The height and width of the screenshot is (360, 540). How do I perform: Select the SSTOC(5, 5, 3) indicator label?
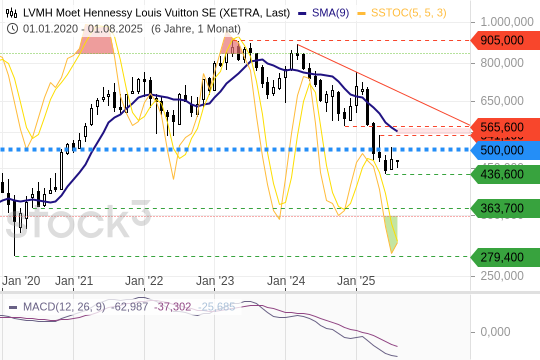pyautogui.click(x=408, y=13)
